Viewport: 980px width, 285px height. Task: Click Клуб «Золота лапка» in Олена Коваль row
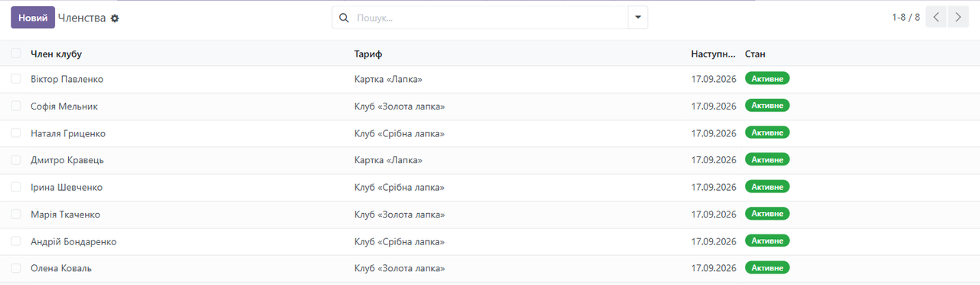400,268
